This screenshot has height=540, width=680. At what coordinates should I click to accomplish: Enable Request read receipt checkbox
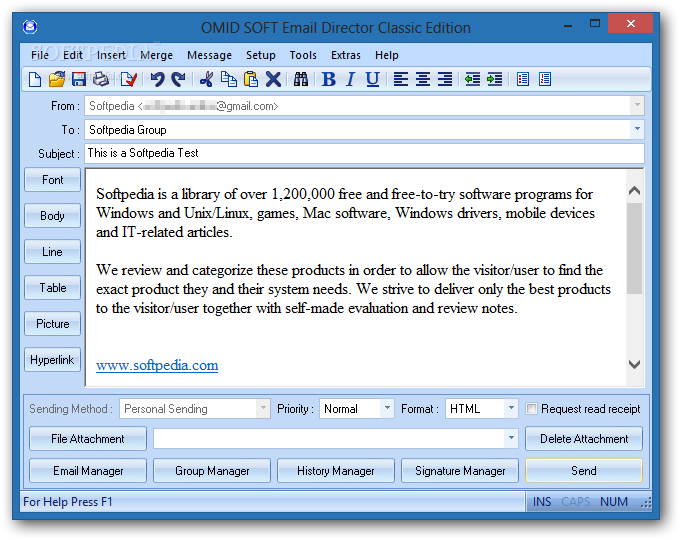tap(531, 409)
